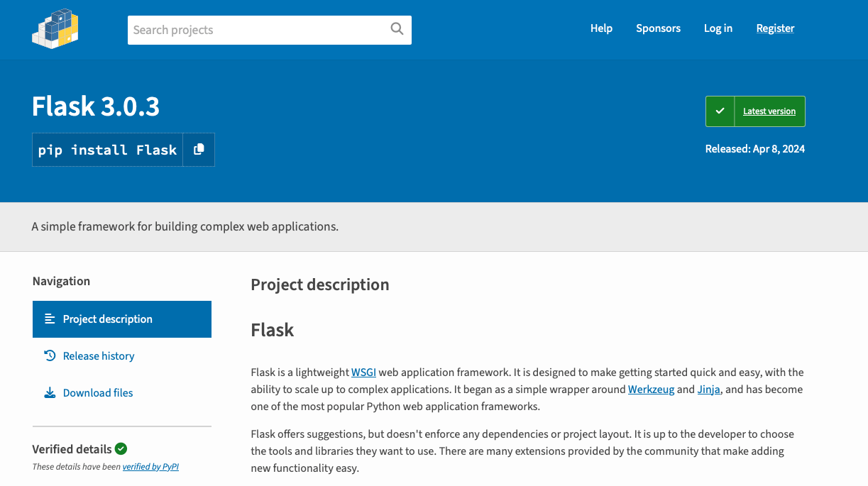This screenshot has height=486, width=868.
Task: Click the Register link
Action: 775,28
